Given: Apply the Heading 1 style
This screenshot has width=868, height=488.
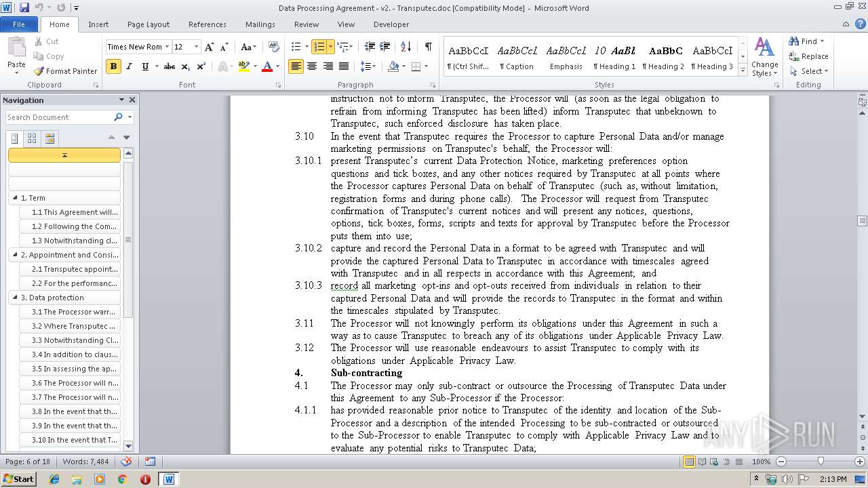Looking at the screenshot, I should [x=615, y=57].
